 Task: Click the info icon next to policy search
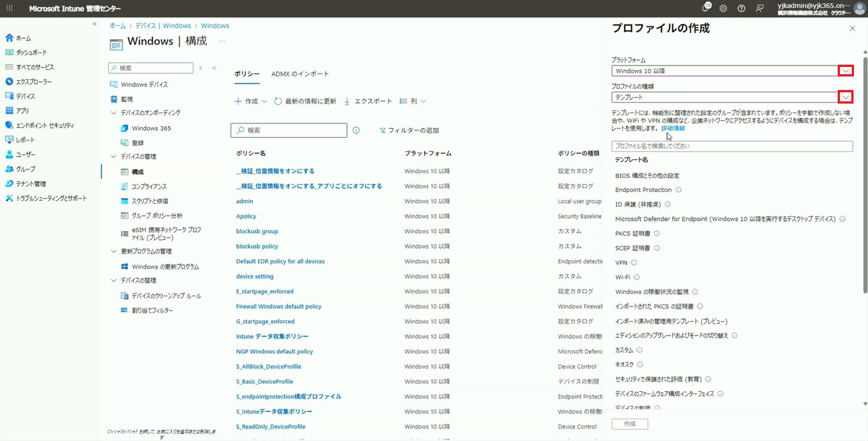click(x=356, y=130)
